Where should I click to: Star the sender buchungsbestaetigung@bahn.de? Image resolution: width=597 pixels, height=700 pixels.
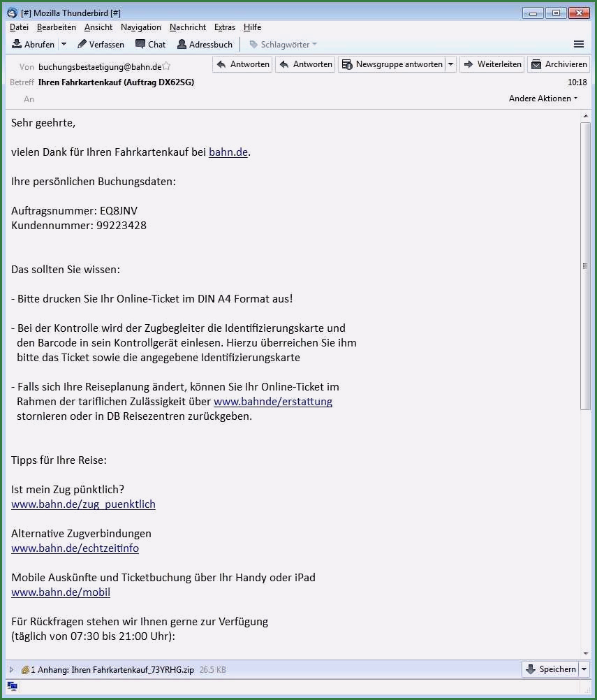click(166, 66)
